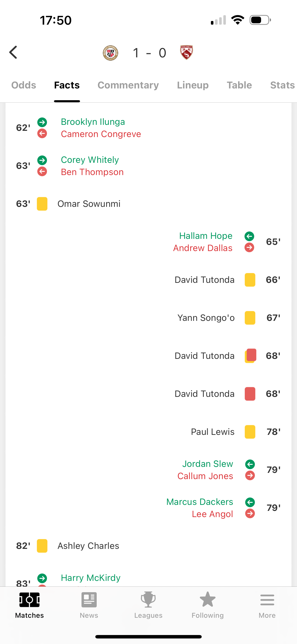The height and width of the screenshot is (644, 297).
Task: Tap the back arrow icon
Action: [x=14, y=53]
